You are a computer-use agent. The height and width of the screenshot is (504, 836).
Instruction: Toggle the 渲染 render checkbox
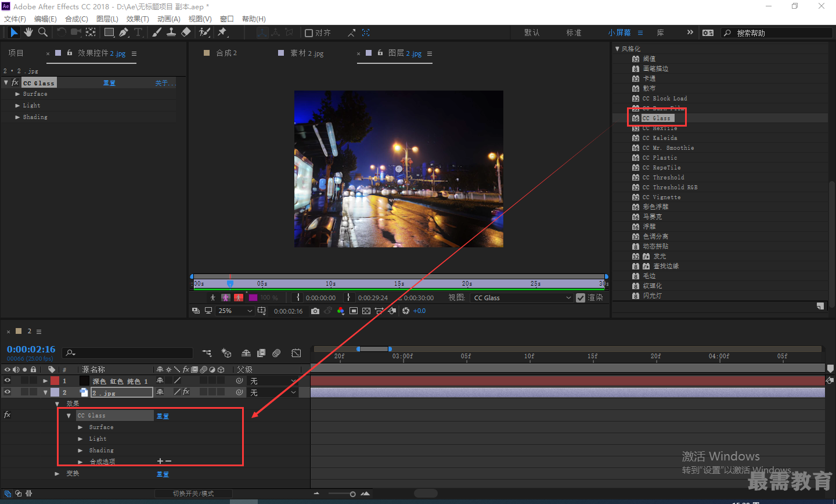(x=581, y=298)
